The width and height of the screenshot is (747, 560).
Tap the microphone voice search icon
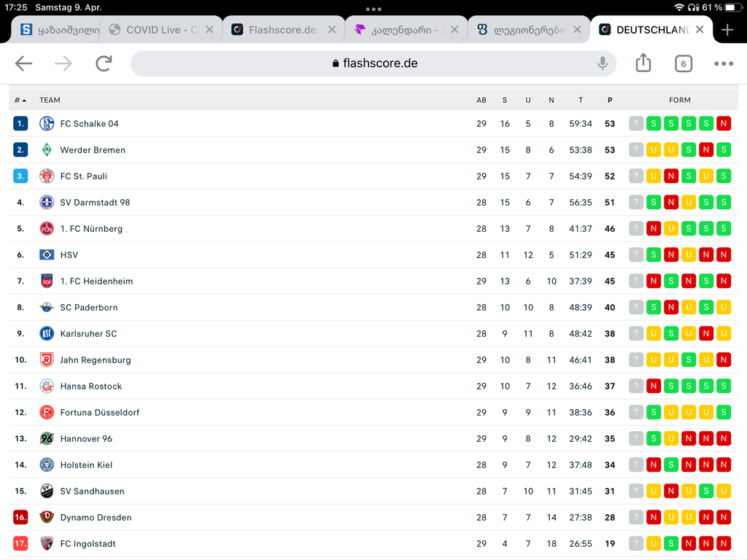coord(603,63)
